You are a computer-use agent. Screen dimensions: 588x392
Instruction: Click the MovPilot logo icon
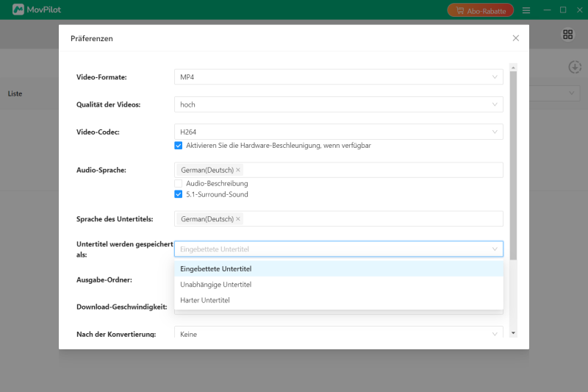click(x=18, y=10)
